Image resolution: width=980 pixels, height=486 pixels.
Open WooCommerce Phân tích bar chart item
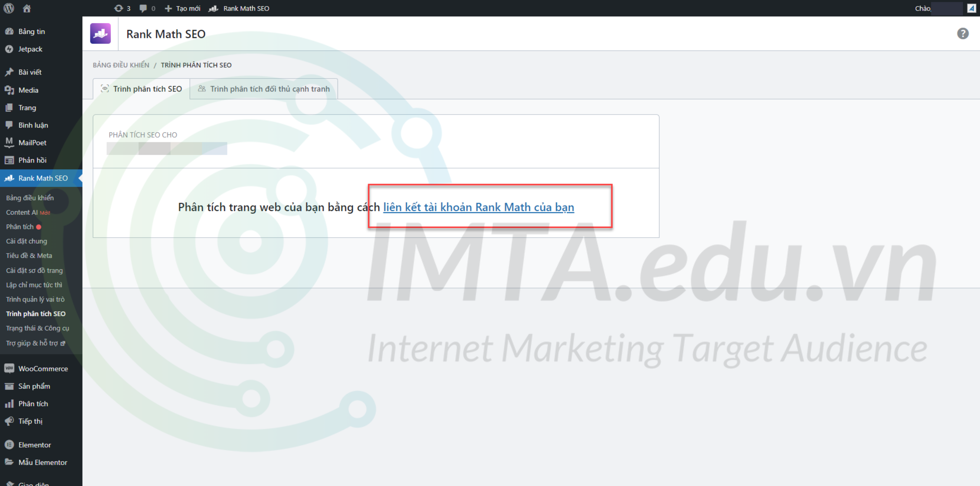coord(33,403)
